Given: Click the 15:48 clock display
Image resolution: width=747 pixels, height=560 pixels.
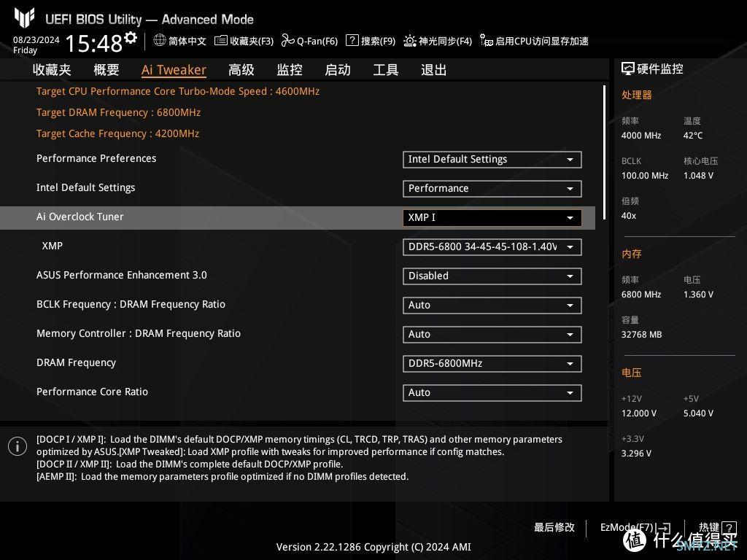Looking at the screenshot, I should 94,44.
